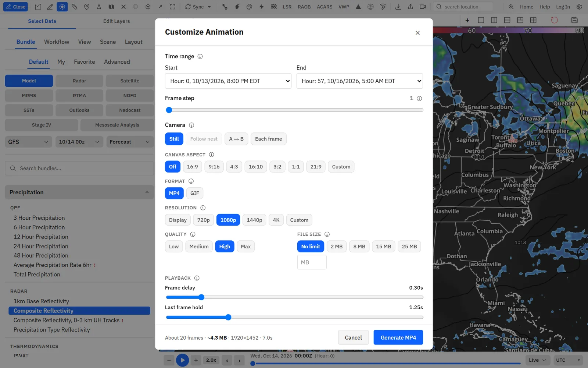Open the lightning bolt tool
The height and width of the screenshot is (368, 588).
coord(261,7)
